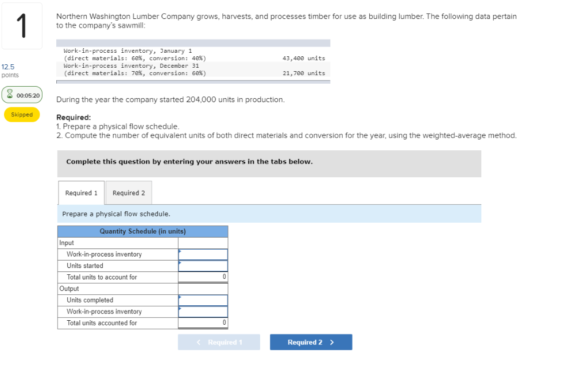The height and width of the screenshot is (377, 588).
Task: Click the Work-in-process inventory, December 31 line
Action: coord(131,65)
